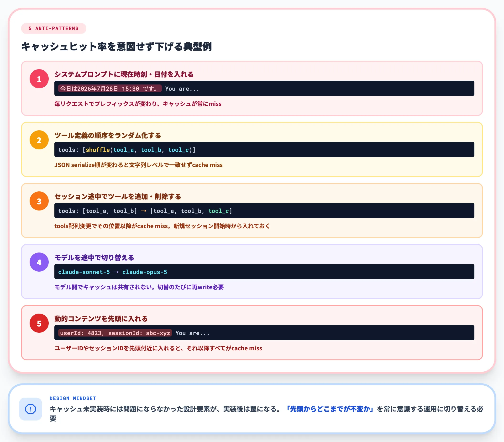Viewport: 504px width, 442px height.
Task: Click the title モデルを途中で切り替える
Action: click(94, 258)
